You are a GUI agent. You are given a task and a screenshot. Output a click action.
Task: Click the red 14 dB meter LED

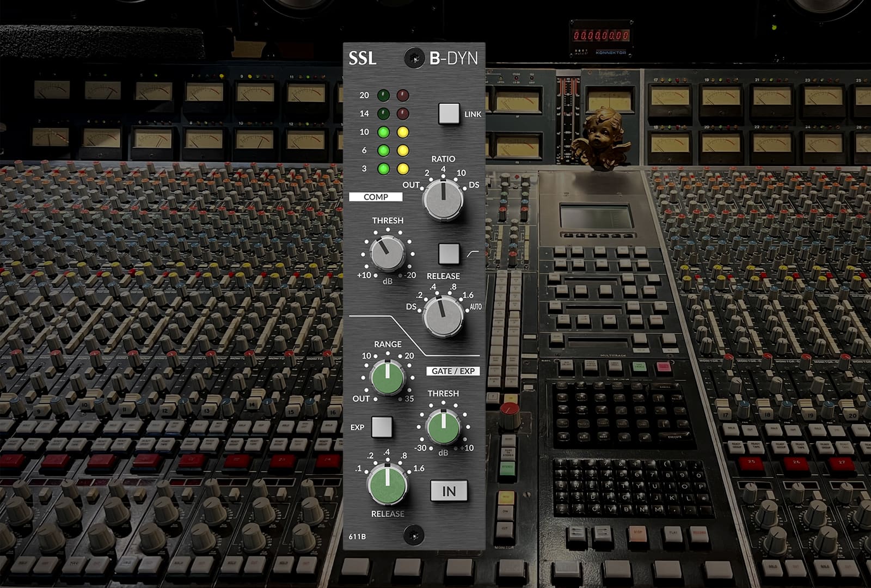click(x=403, y=114)
